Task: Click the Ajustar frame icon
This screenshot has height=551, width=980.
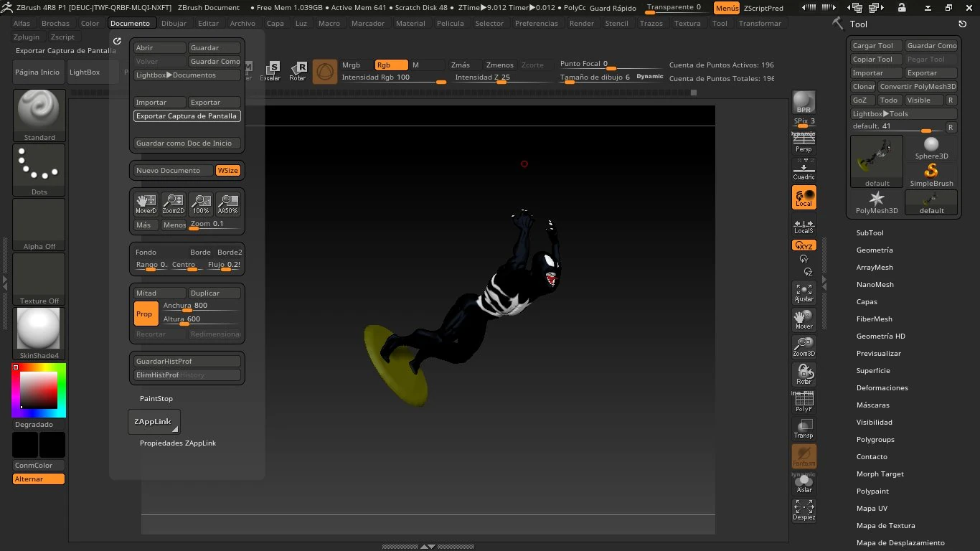Action: pyautogui.click(x=804, y=293)
